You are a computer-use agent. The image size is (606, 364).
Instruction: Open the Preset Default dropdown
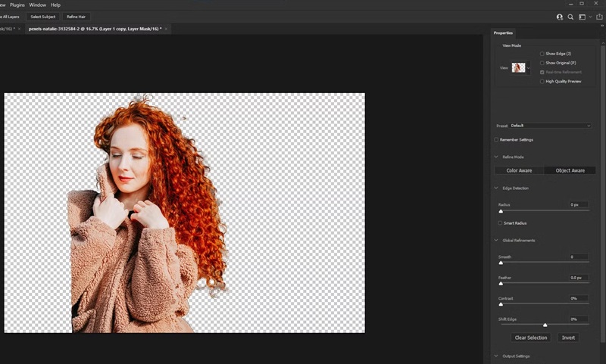[551, 126]
